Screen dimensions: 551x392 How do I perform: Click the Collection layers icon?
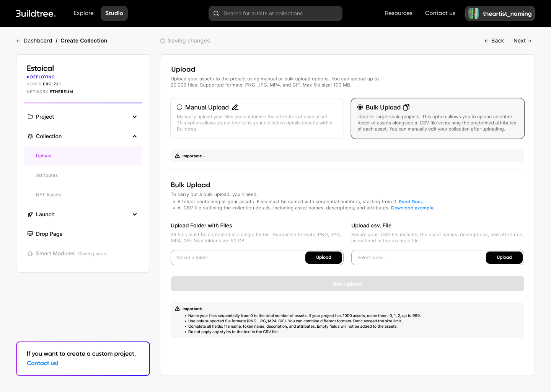pos(30,136)
